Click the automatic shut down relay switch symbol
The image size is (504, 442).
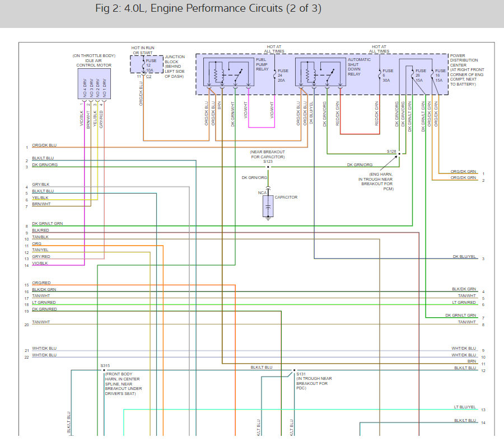tap(331, 75)
